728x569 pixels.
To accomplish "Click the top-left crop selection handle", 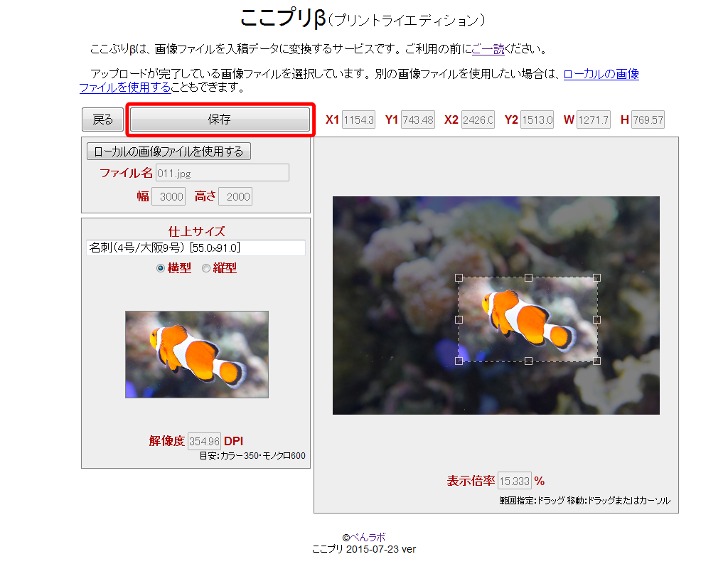I will point(459,278).
